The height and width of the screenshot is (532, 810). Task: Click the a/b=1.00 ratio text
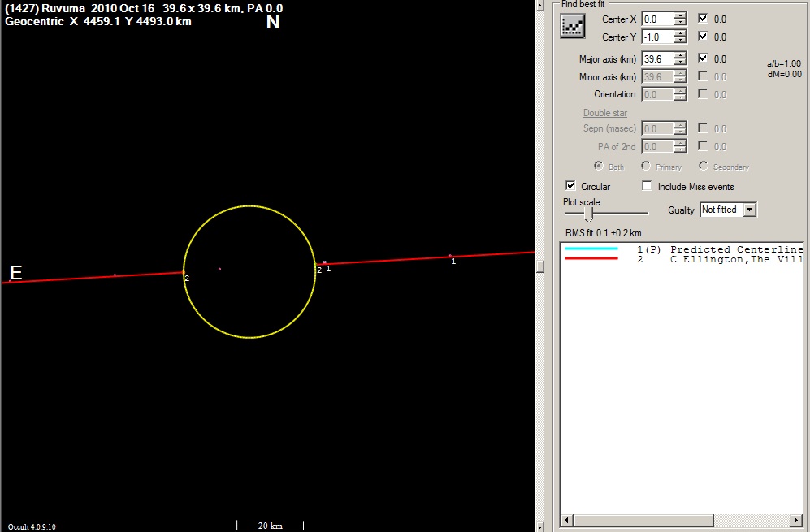click(x=784, y=63)
